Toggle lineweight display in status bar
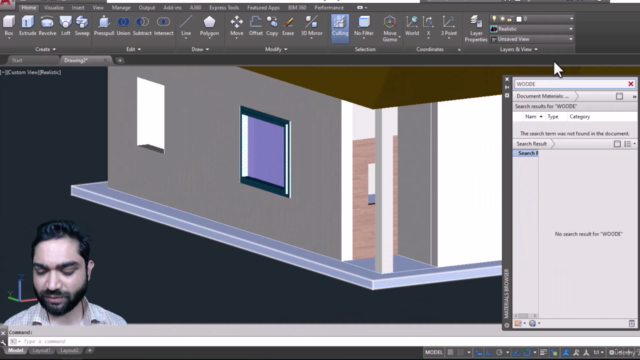This screenshot has width=640, height=360. (x=543, y=352)
